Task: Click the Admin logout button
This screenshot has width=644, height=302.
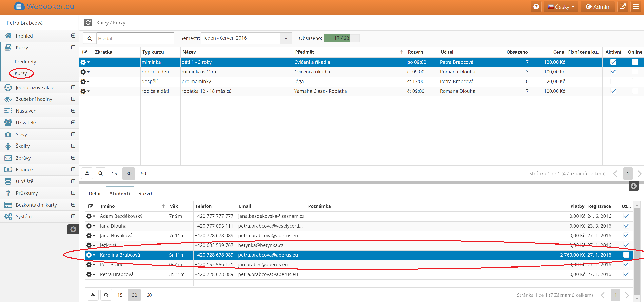Action: tap(597, 7)
